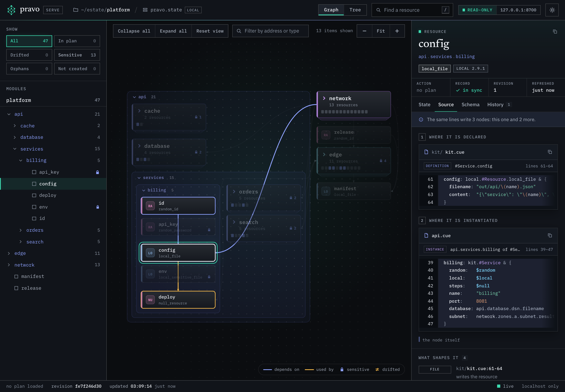Screen dimensions: 565x392
Task: Click the folder icon before ~/estate/platform
Action: point(76,10)
